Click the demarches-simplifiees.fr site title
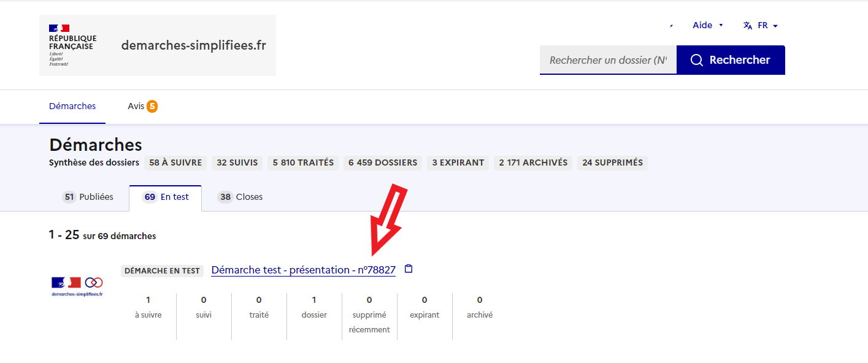Screen dimensions: 868x363 193,45
